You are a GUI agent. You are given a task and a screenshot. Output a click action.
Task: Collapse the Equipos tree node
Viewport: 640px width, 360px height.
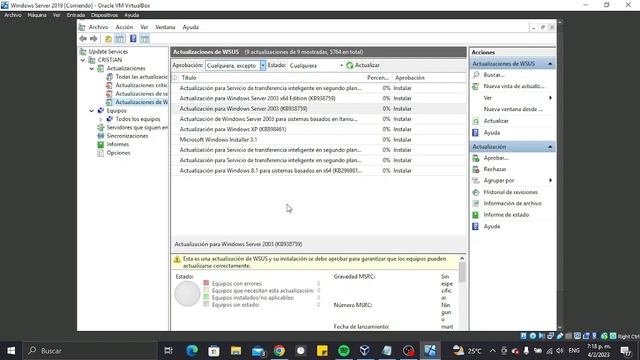pos(92,111)
